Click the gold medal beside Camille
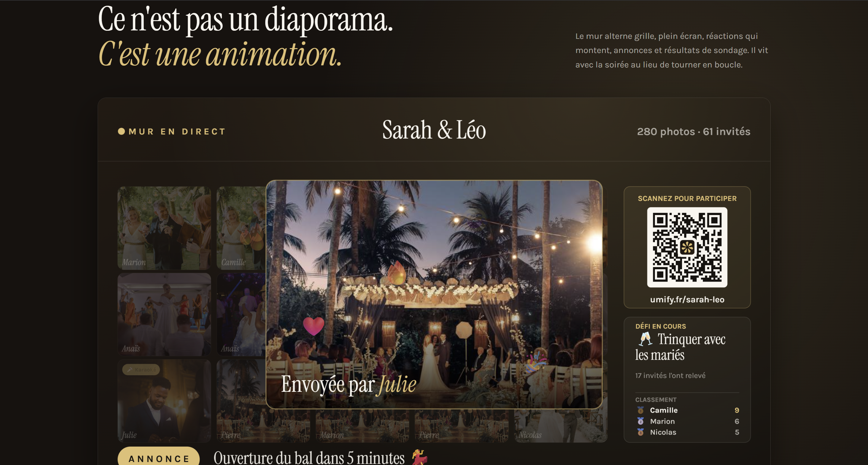 [x=640, y=410]
